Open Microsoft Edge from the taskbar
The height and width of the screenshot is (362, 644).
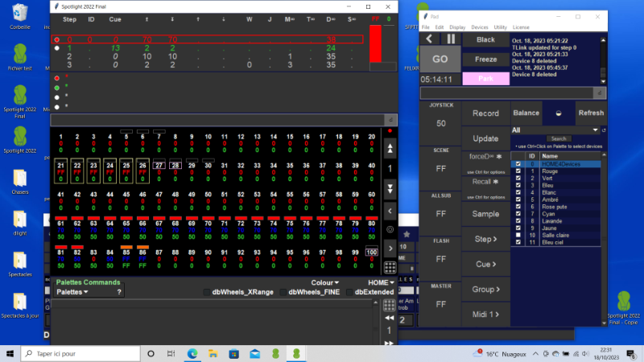(x=193, y=353)
